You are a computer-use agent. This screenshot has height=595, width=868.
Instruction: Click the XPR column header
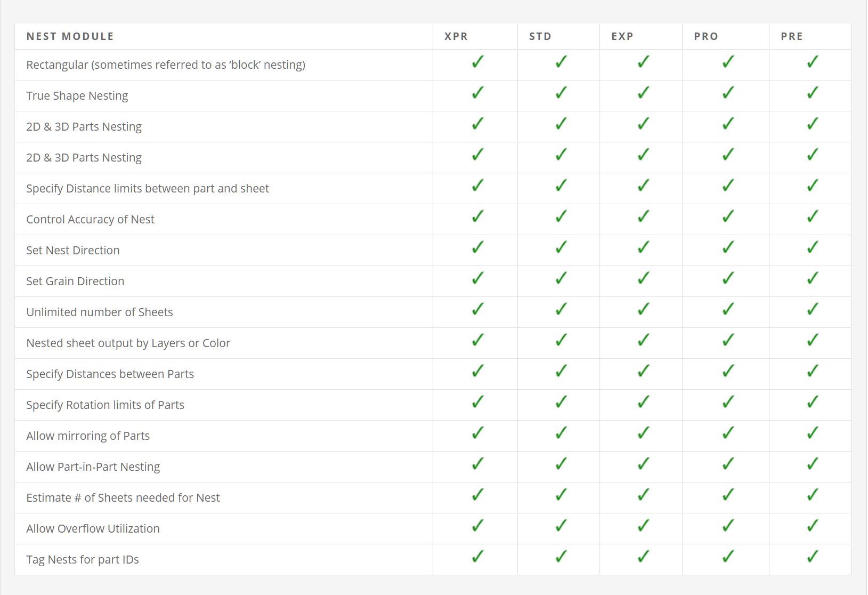click(456, 36)
